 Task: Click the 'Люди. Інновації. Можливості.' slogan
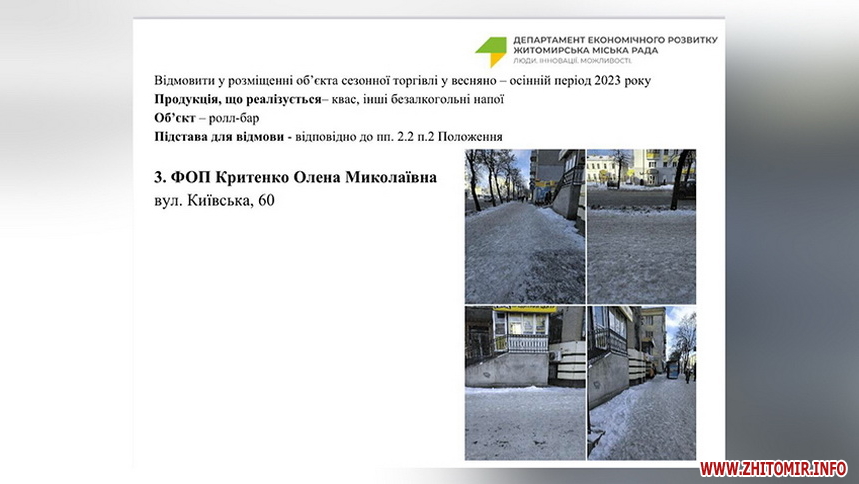[572, 62]
